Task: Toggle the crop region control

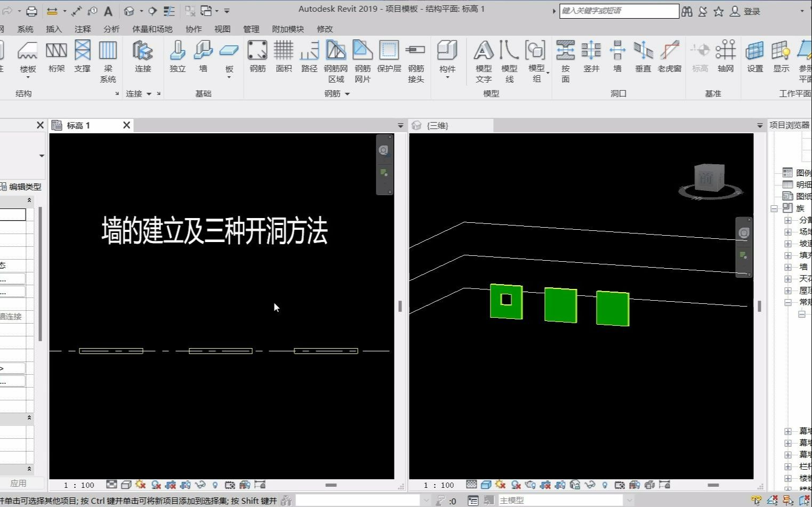Action: (171, 485)
